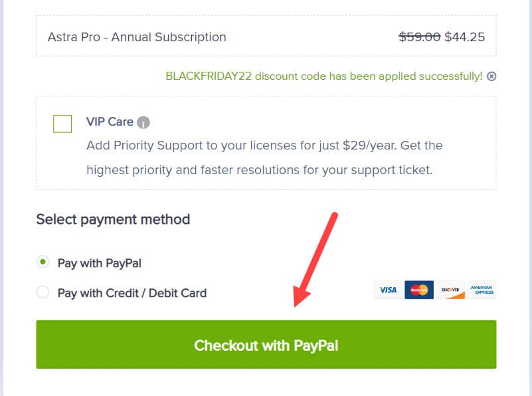Click the discounted $44.25 price
The image size is (532, 396).
point(464,37)
